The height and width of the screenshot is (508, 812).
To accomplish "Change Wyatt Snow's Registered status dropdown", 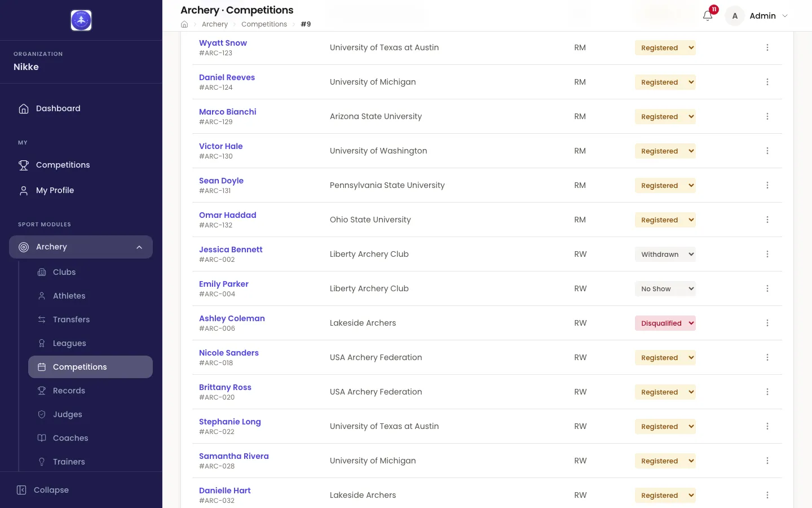I will click(x=665, y=48).
